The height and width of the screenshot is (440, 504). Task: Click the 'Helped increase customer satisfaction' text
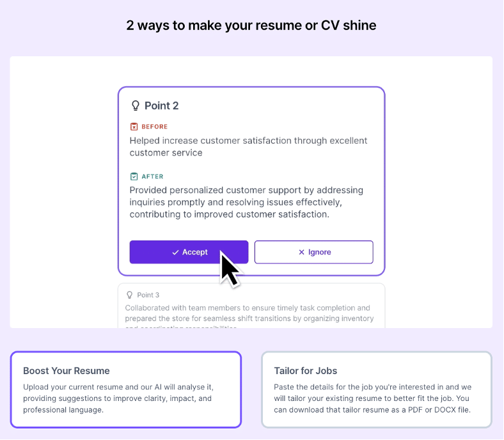click(x=248, y=146)
